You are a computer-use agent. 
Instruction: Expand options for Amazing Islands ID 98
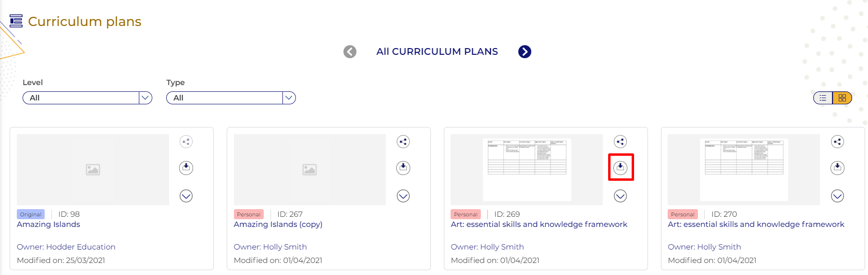point(186,196)
